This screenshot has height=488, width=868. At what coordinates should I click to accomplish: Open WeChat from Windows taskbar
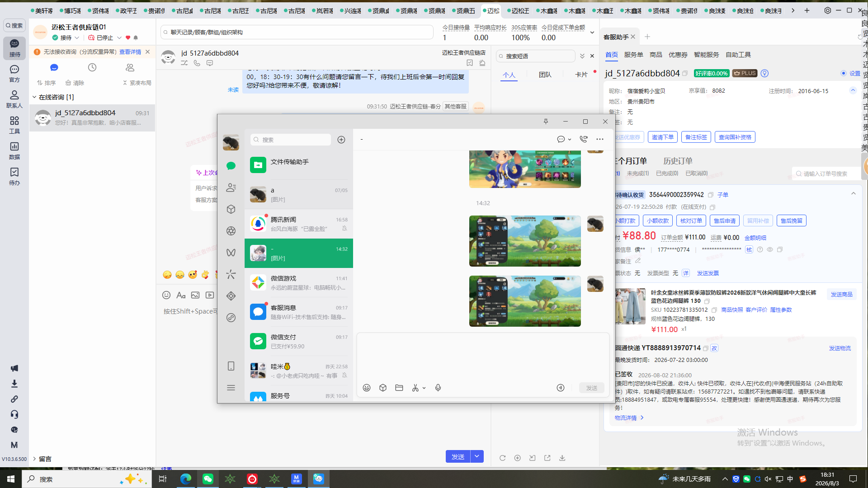(208, 479)
